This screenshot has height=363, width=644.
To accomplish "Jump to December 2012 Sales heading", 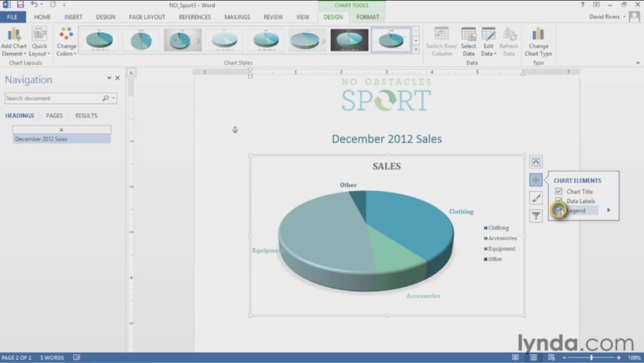I will (x=61, y=139).
